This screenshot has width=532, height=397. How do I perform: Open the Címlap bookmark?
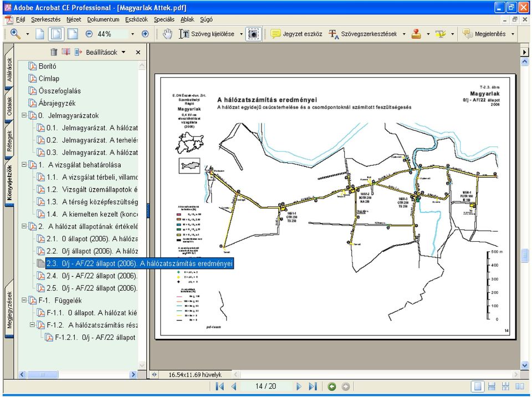click(x=49, y=78)
